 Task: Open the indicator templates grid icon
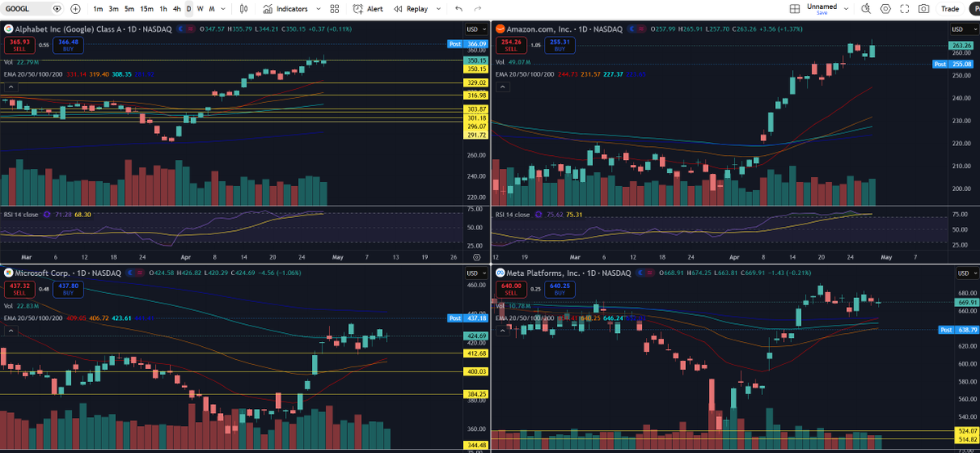click(x=335, y=8)
